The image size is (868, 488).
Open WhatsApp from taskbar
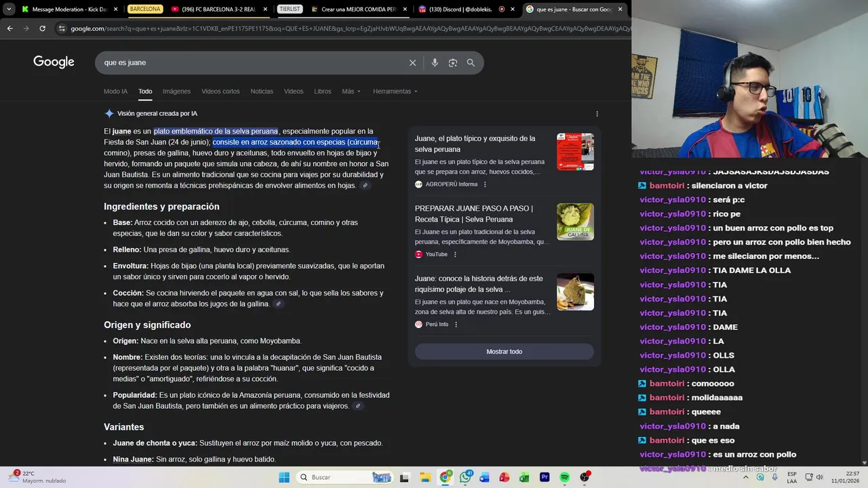tap(465, 477)
